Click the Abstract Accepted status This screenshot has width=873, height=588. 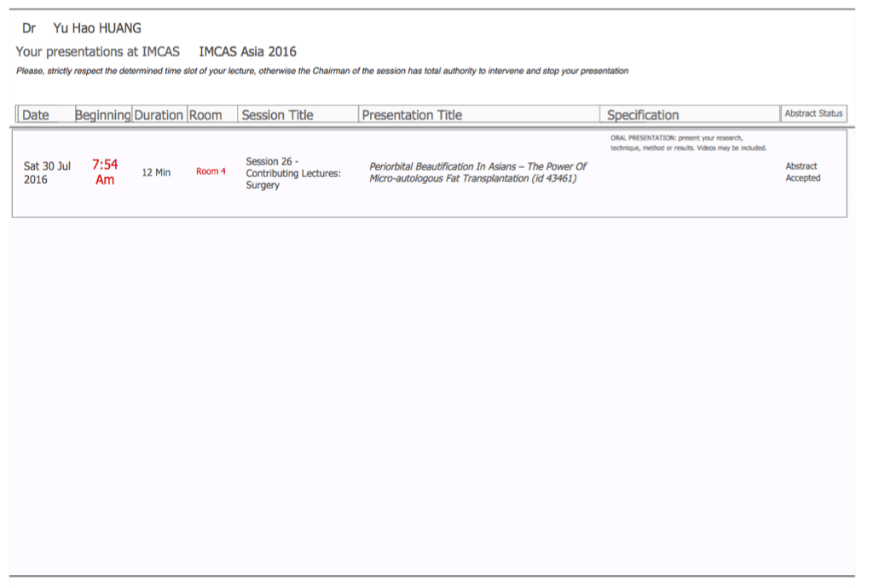pos(802,172)
